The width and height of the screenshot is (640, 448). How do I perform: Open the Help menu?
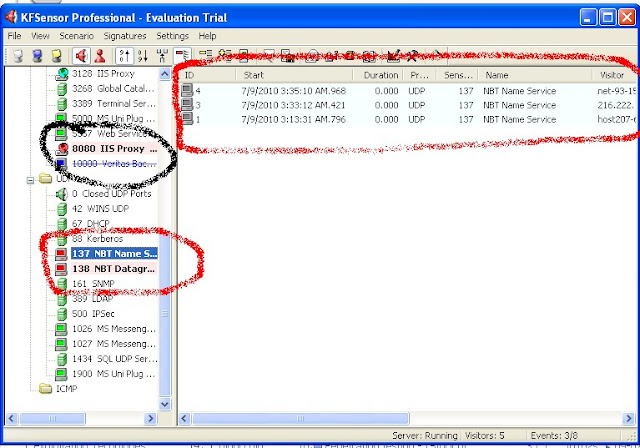coord(207,36)
